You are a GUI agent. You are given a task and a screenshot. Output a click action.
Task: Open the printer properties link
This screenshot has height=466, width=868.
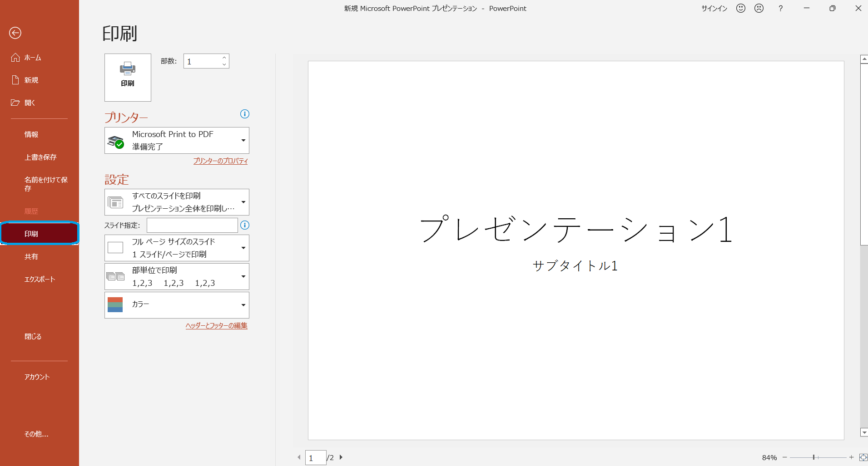(x=220, y=161)
